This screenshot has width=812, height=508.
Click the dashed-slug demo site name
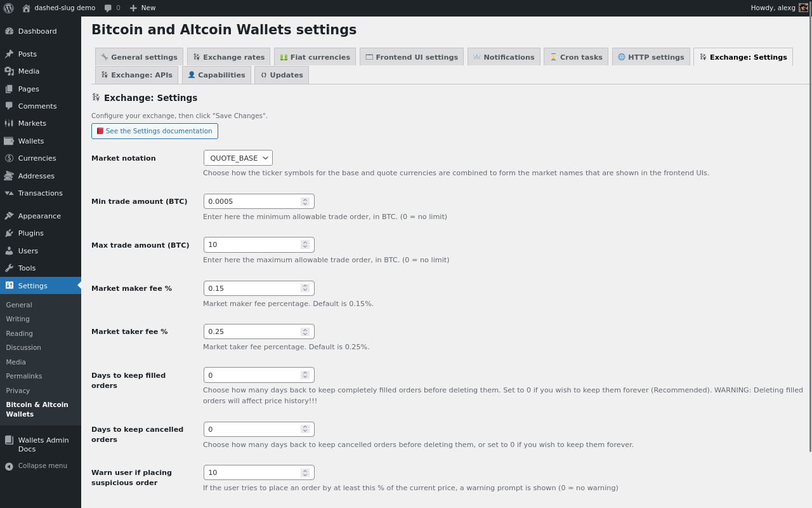[65, 8]
